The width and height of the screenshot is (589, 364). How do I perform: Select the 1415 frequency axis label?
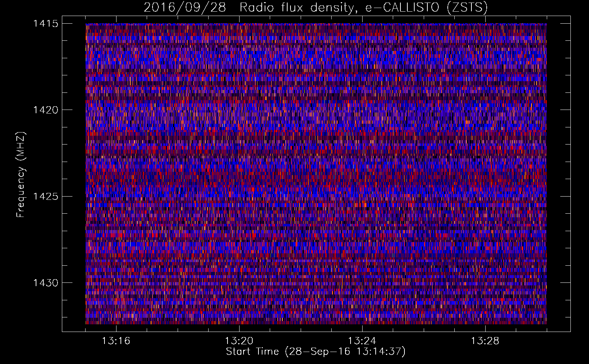tap(46, 24)
